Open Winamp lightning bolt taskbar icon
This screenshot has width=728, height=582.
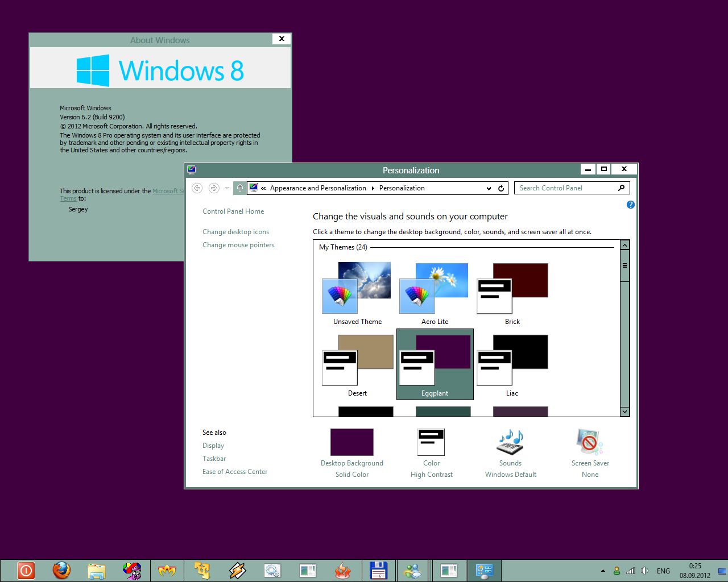point(237,570)
